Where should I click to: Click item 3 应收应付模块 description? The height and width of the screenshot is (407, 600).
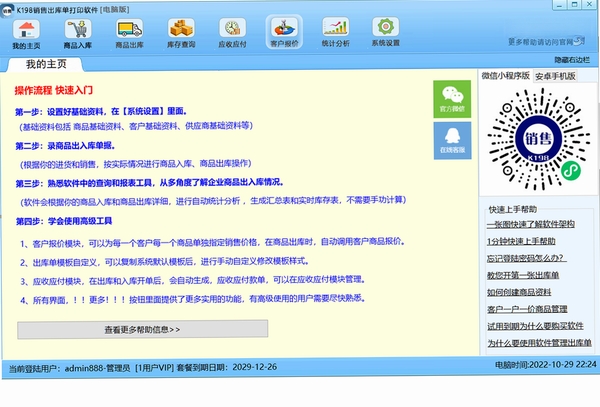coord(192,280)
